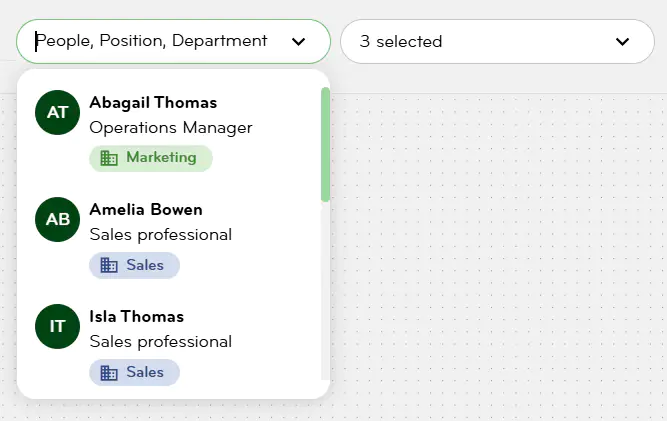Expand the 3 selected chevron arrow
Image resolution: width=667 pixels, height=421 pixels.
pyautogui.click(x=622, y=42)
